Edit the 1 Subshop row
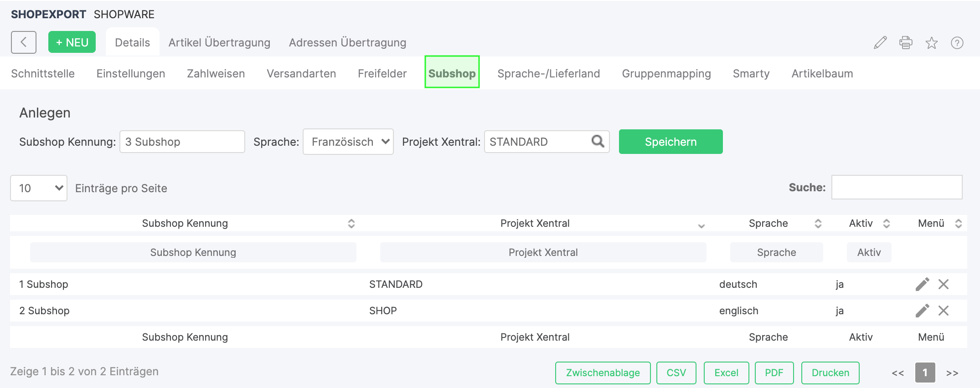Image resolution: width=980 pixels, height=388 pixels. point(922,284)
